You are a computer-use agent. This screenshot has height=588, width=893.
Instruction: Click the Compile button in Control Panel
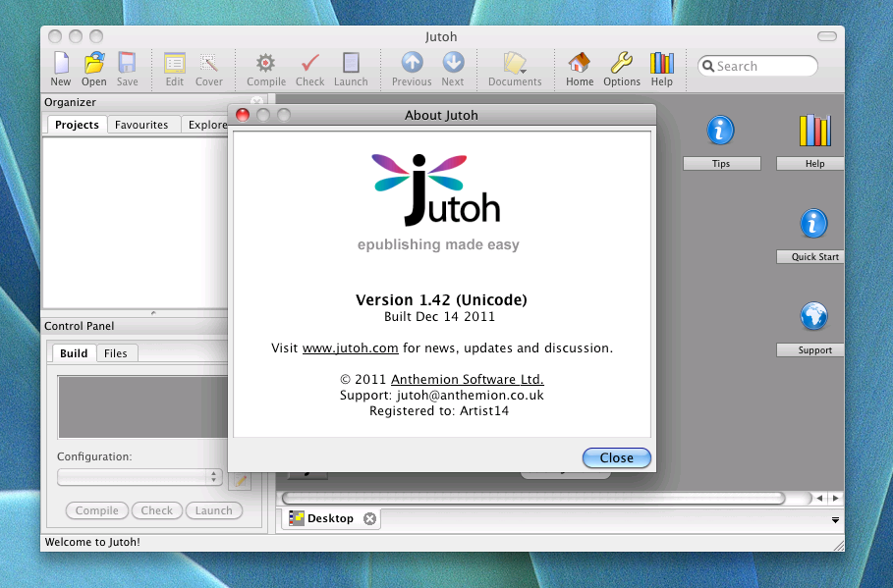pos(97,510)
